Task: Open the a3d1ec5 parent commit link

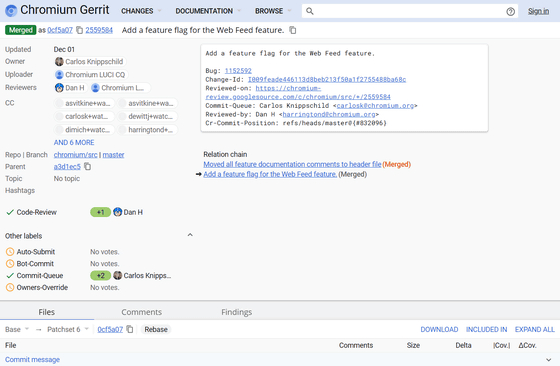Action: [67, 166]
